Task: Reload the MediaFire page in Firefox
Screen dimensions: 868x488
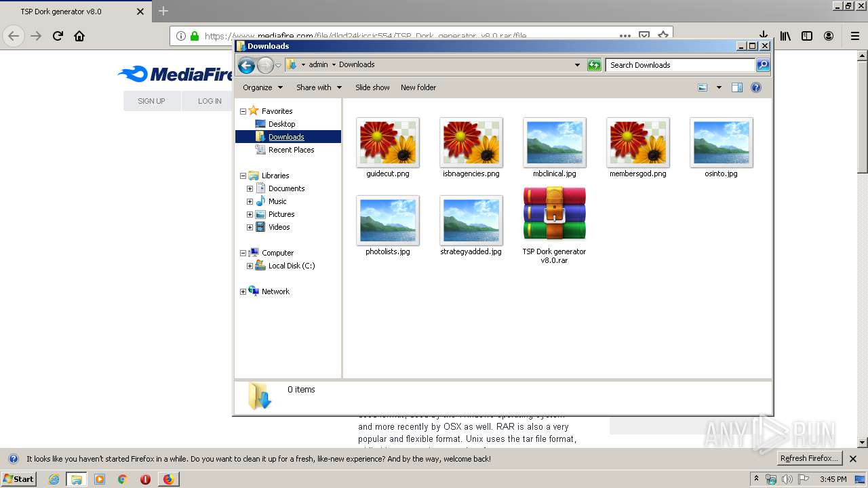Action: [x=58, y=36]
